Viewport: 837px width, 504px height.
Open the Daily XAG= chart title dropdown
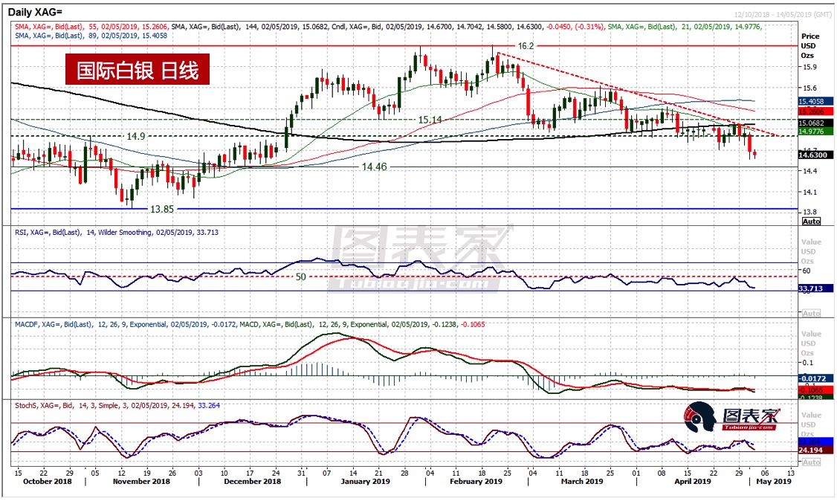(x=37, y=13)
